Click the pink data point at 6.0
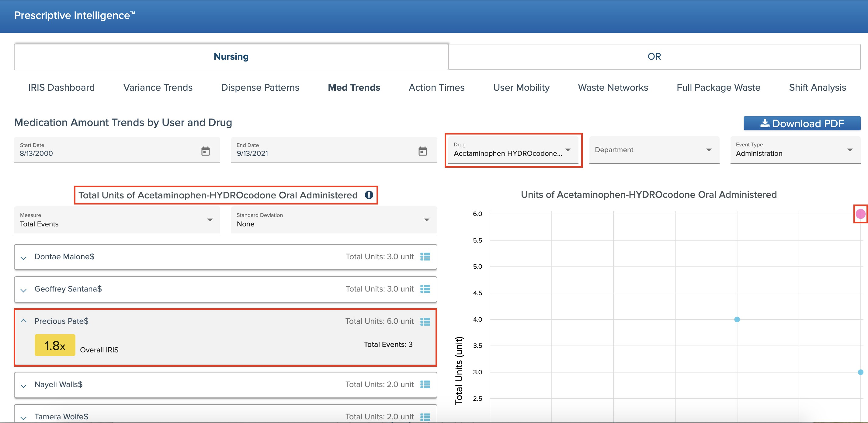 click(x=860, y=214)
